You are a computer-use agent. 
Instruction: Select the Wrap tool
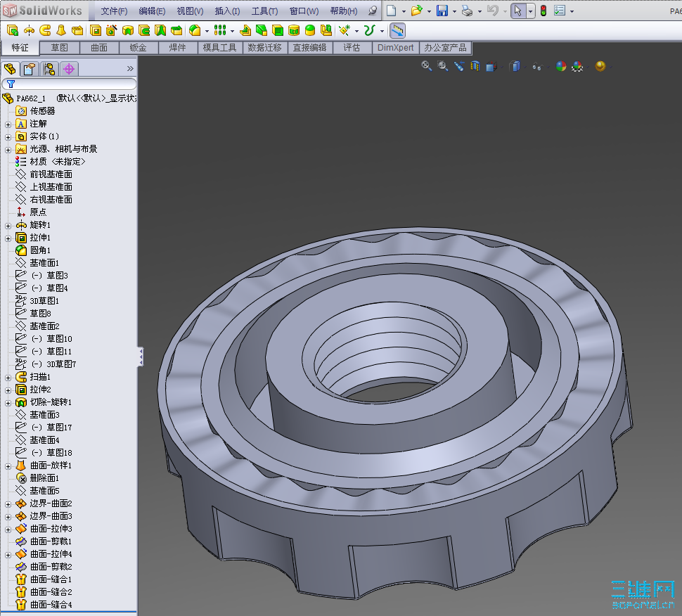[294, 30]
